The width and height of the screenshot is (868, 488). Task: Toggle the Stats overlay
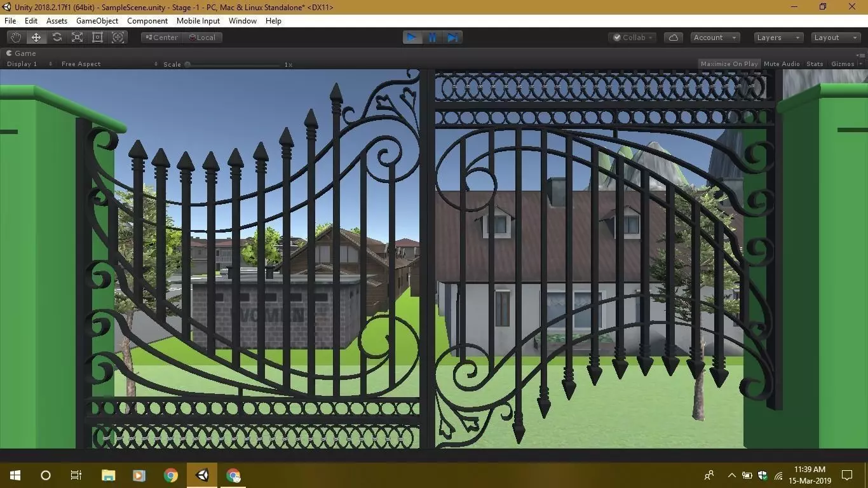click(x=815, y=64)
